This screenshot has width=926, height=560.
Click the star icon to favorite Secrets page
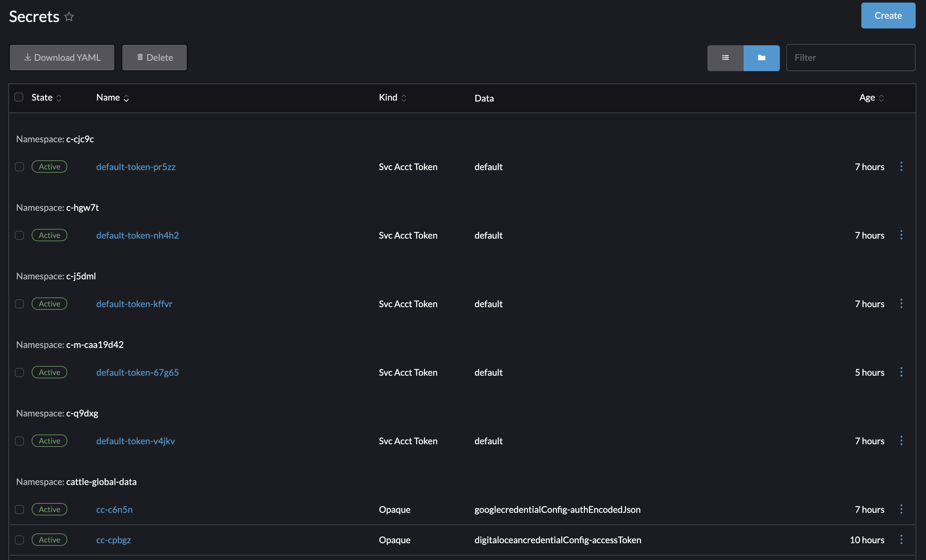69,16
